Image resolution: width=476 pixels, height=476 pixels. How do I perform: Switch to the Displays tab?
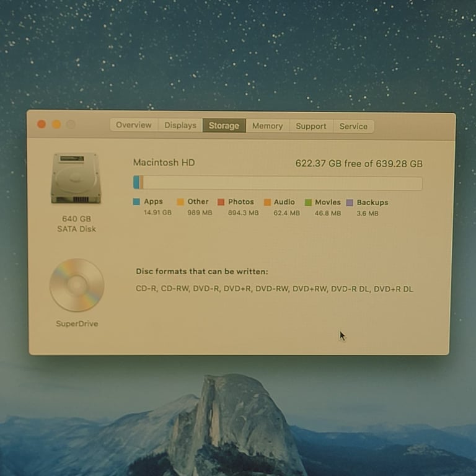point(180,125)
